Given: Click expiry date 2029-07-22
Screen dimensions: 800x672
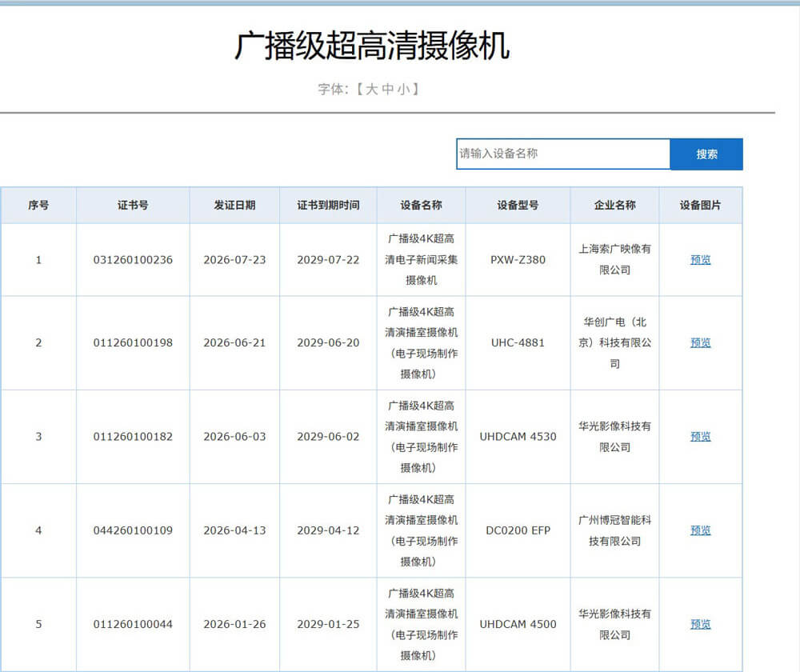Looking at the screenshot, I should tap(328, 260).
